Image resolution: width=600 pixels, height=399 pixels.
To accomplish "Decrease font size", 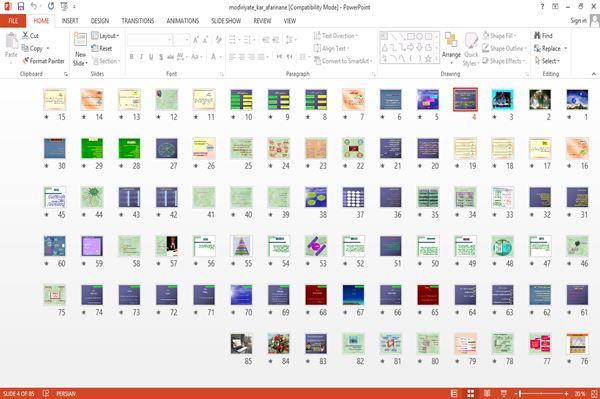I will (205, 40).
